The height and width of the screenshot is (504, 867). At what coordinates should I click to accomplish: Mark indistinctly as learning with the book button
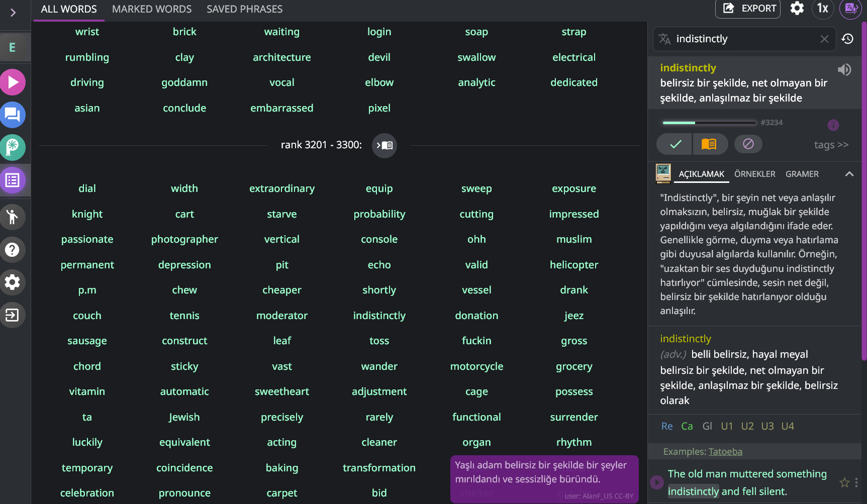[710, 145]
